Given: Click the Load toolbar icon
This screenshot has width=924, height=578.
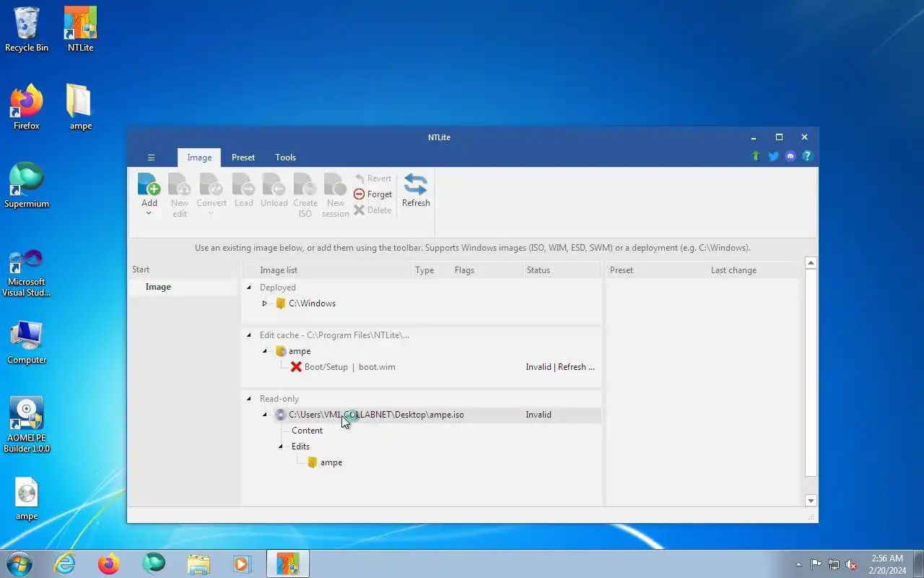Looking at the screenshot, I should coord(243,184).
